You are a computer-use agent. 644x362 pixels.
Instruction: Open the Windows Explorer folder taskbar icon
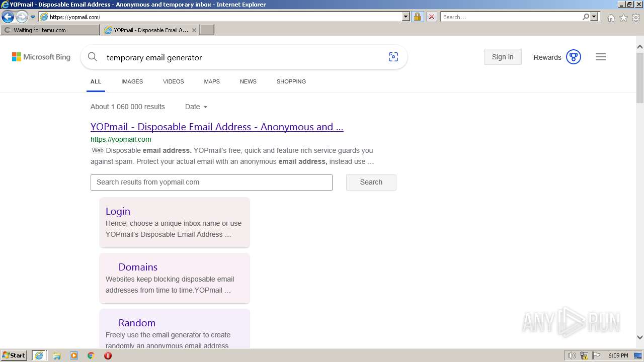click(x=57, y=355)
